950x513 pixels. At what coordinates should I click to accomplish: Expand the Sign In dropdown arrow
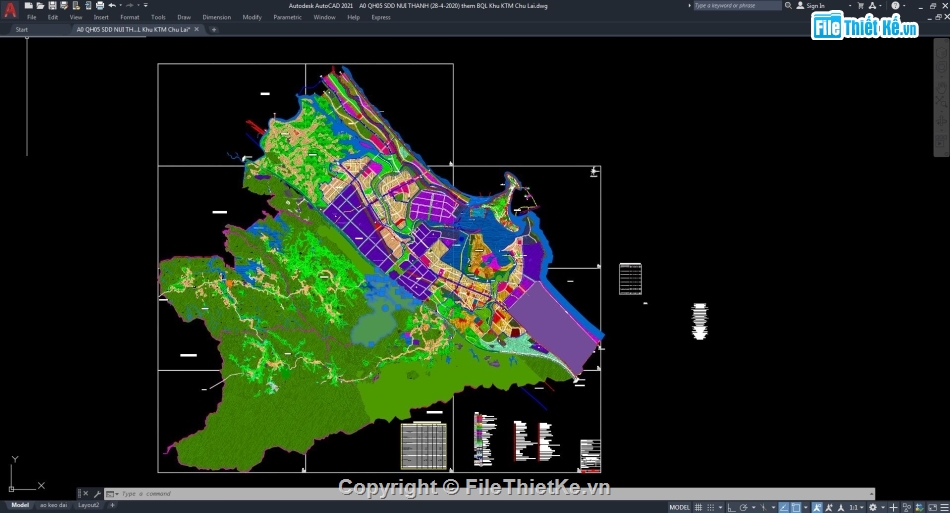click(850, 5)
